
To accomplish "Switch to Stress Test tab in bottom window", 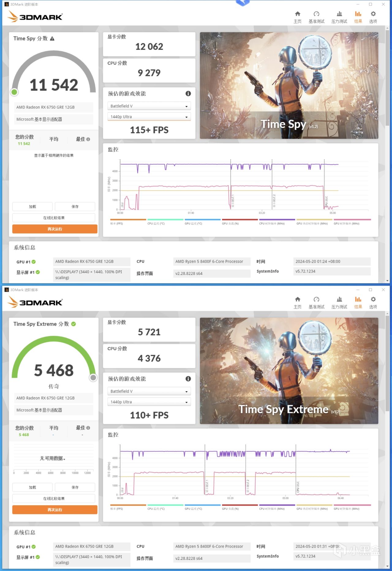I will (339, 302).
